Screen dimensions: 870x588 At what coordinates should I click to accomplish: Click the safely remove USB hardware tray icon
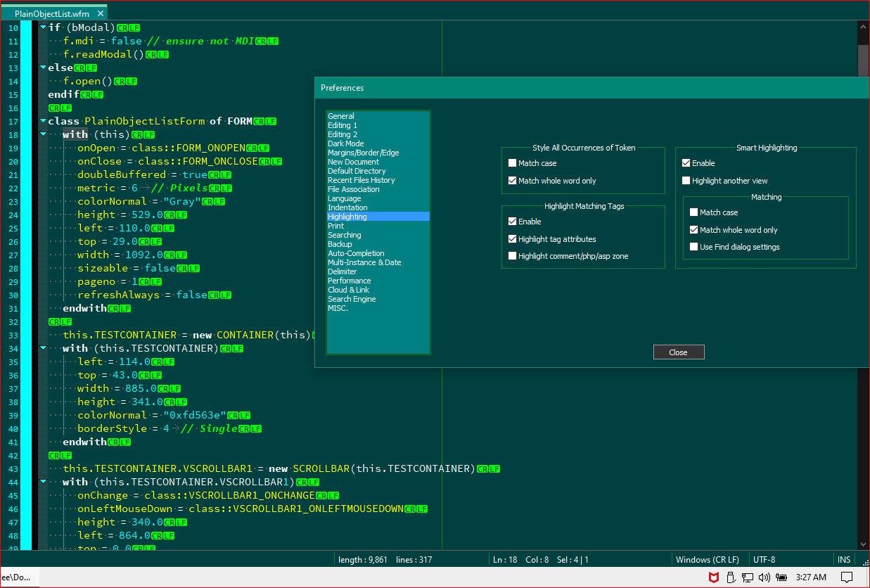[730, 577]
